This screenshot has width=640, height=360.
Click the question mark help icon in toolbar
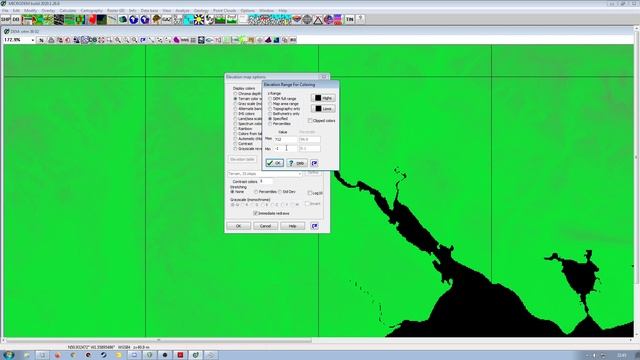click(x=360, y=19)
